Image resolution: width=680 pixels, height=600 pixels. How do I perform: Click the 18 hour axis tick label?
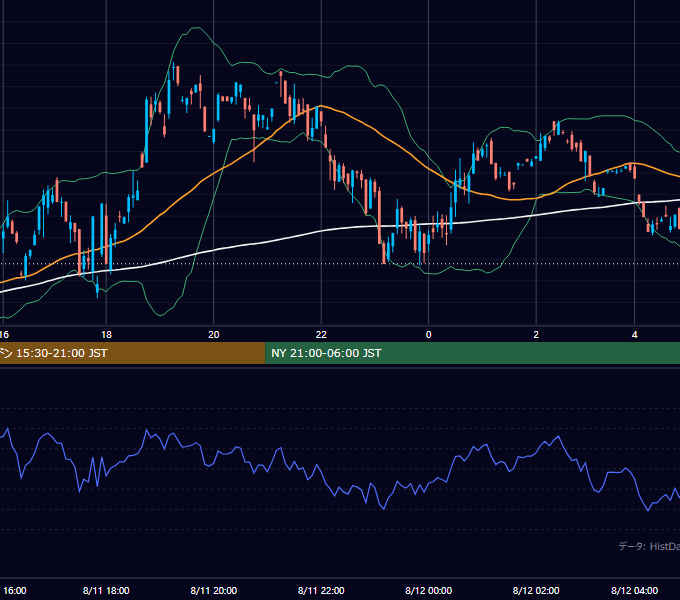click(x=106, y=335)
